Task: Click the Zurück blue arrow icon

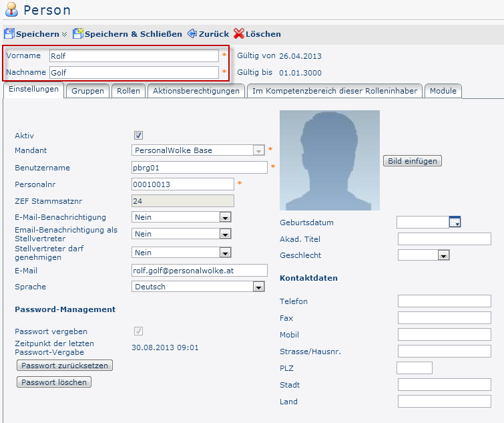Action: 192,33
